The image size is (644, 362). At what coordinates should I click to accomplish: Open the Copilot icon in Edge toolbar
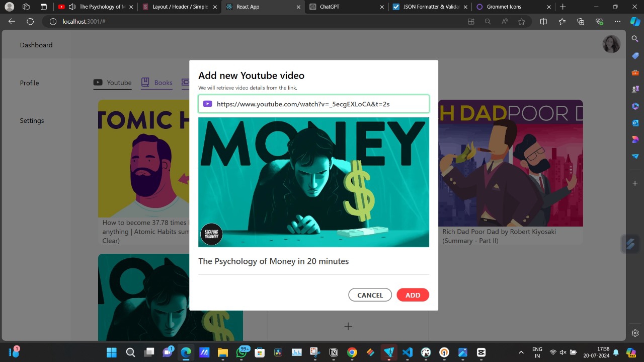pyautogui.click(x=635, y=22)
